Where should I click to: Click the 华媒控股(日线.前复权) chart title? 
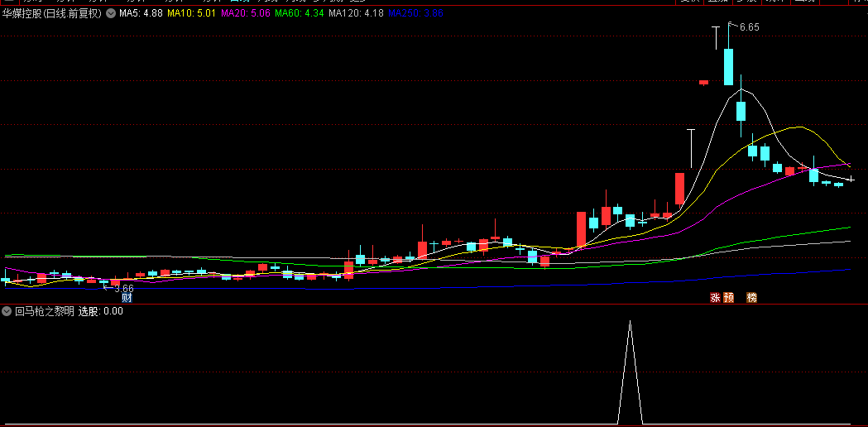[x=53, y=14]
